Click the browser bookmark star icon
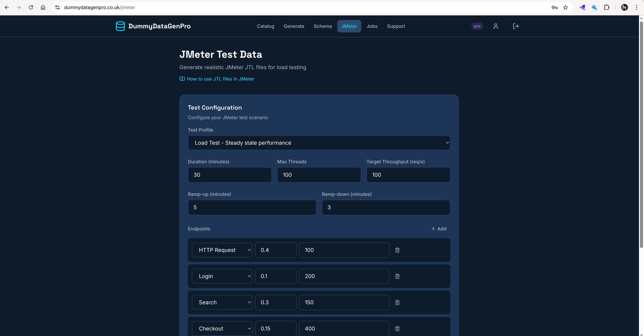Image resolution: width=644 pixels, height=336 pixels. click(x=565, y=7)
